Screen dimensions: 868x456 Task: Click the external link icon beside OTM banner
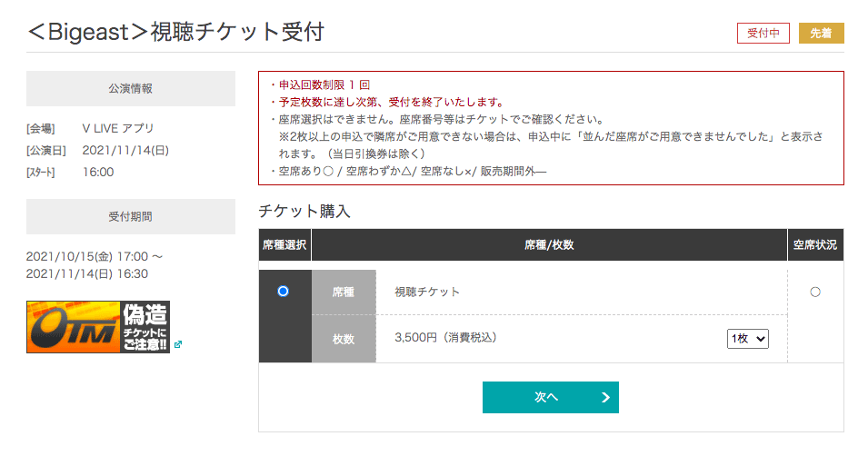pyautogui.click(x=178, y=344)
